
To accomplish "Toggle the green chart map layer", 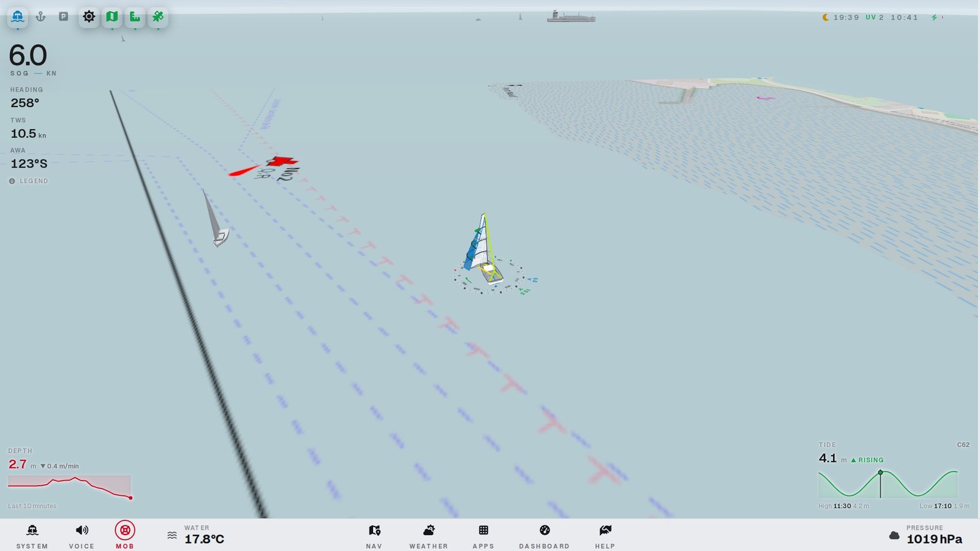I will coord(112,17).
